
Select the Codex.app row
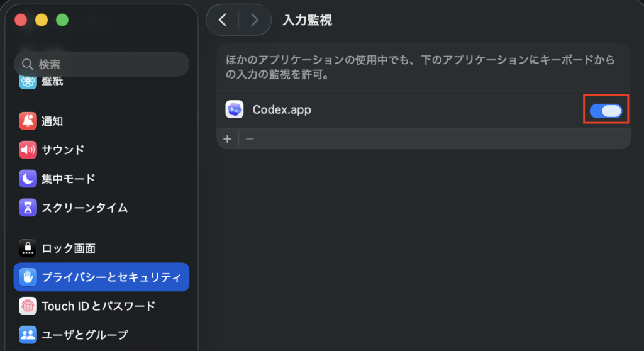pyautogui.click(x=424, y=109)
